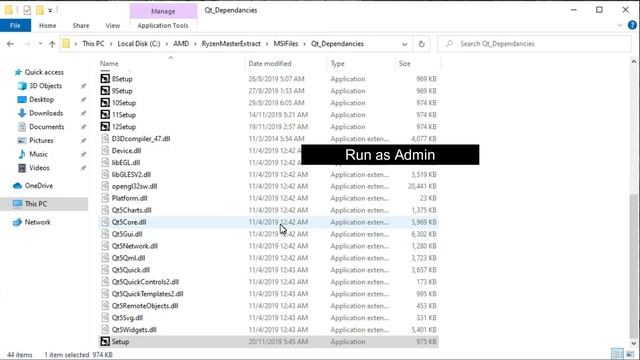Open Explorer Help question mark
Screen dimensions: 640x360
(x=632, y=25)
